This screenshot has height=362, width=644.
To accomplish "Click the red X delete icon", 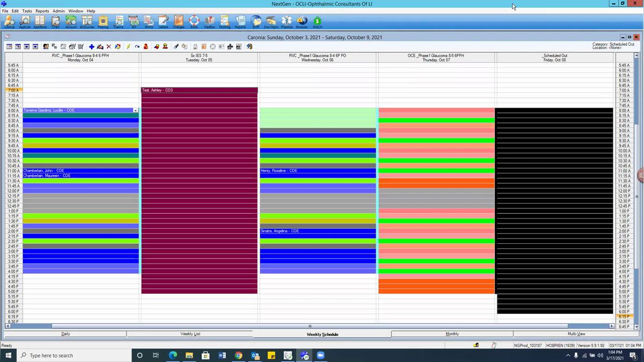I will pos(107,46).
